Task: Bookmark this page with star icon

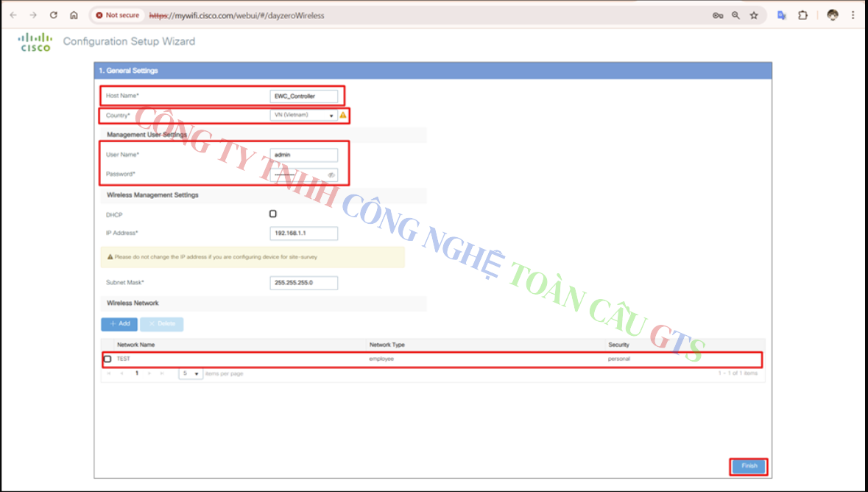Action: pos(754,15)
